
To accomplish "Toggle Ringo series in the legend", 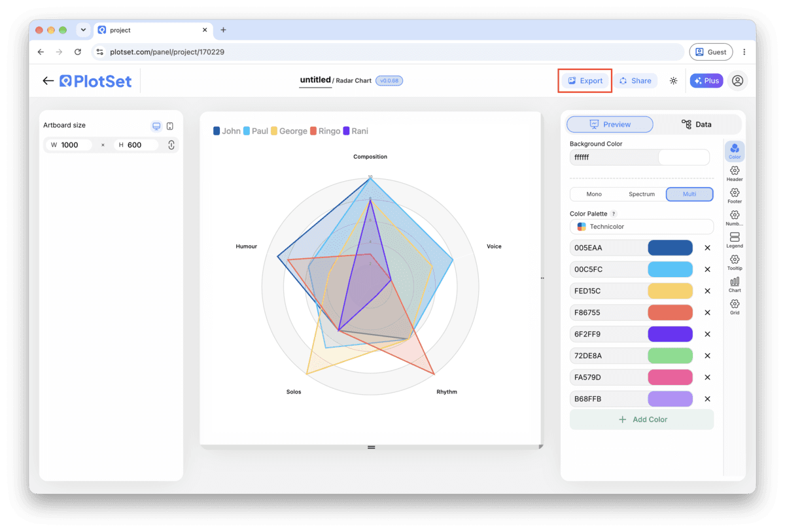I will point(325,131).
